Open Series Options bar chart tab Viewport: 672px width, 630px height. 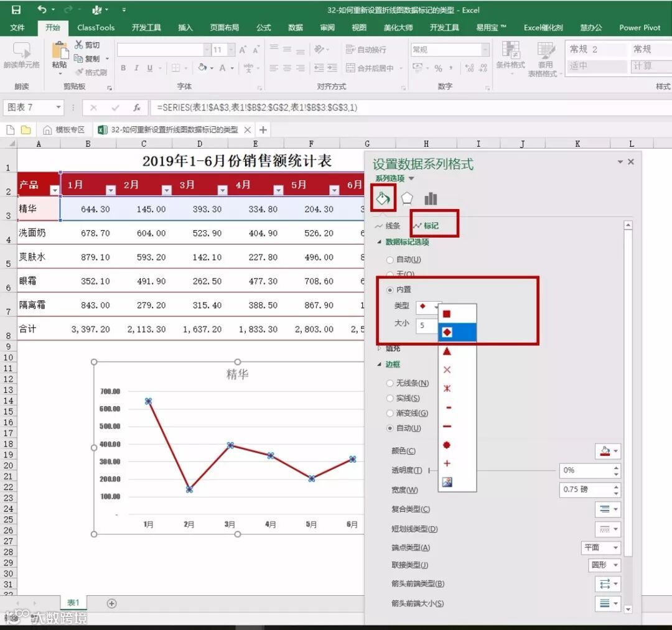point(431,198)
